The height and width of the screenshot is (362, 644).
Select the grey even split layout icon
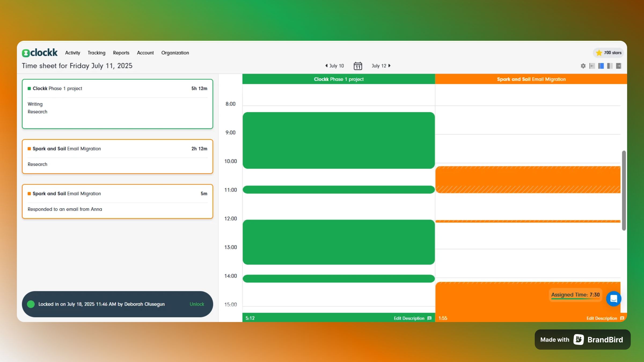(x=610, y=66)
